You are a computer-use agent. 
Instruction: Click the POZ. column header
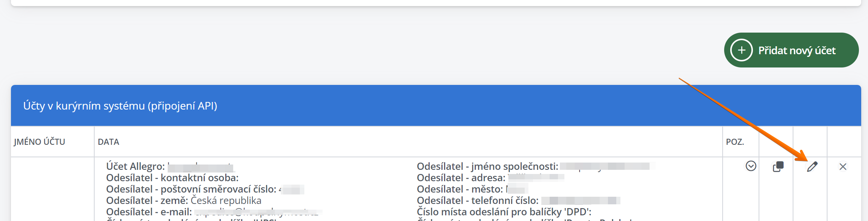[735, 142]
